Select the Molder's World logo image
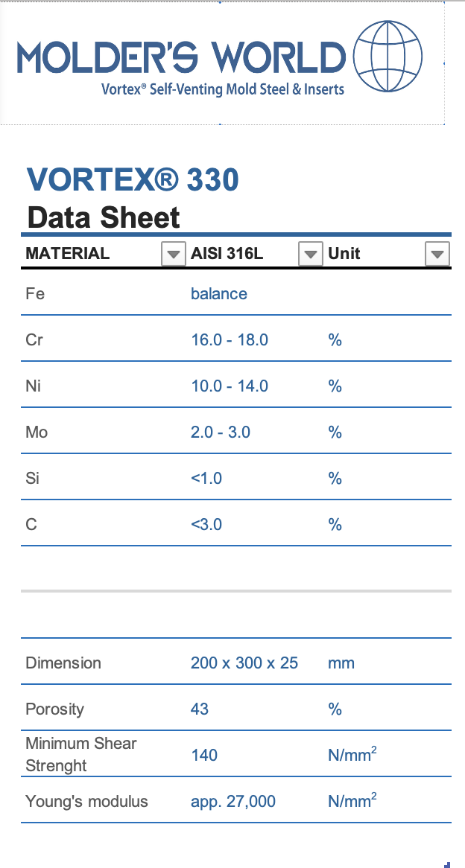 click(221, 63)
